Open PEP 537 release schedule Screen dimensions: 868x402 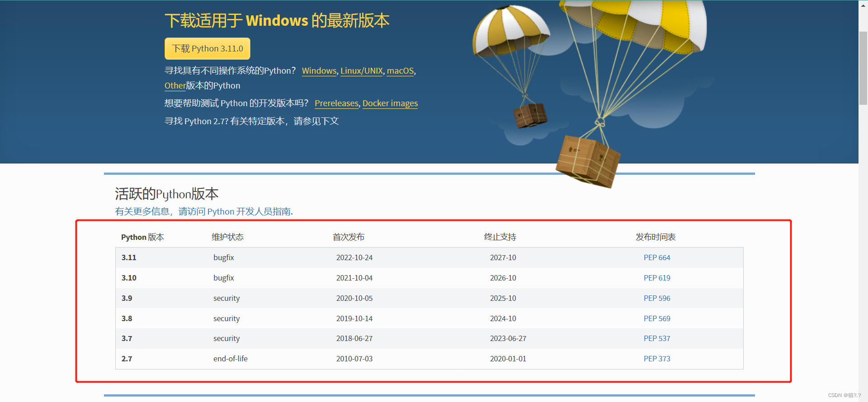click(657, 338)
